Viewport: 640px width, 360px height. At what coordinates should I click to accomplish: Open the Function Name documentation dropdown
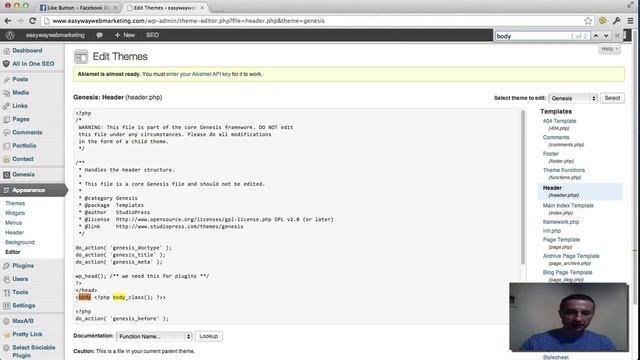pos(154,336)
